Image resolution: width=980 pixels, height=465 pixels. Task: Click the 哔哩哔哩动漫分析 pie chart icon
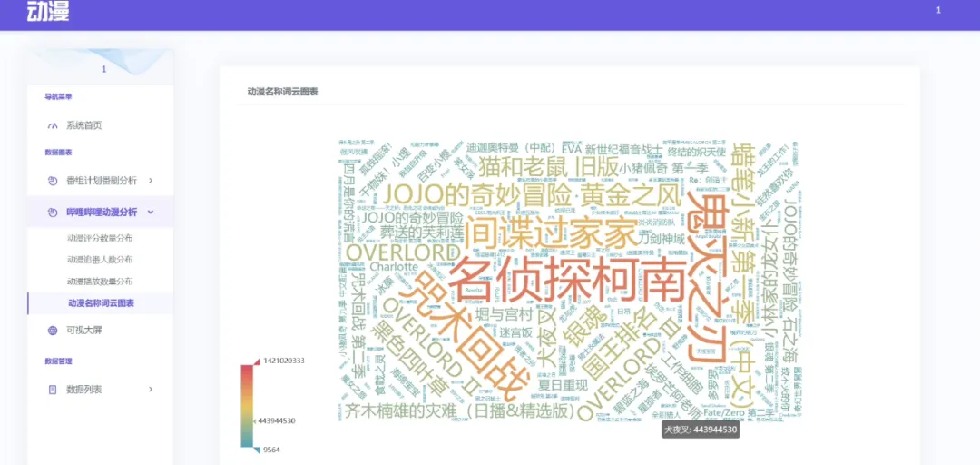(x=53, y=213)
